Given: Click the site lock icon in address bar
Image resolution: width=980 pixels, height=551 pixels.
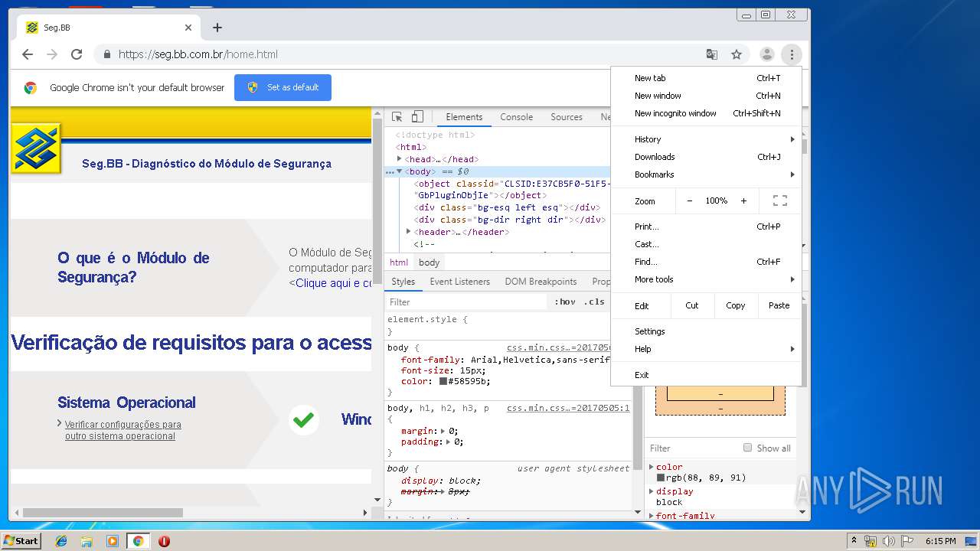Looking at the screenshot, I should click(106, 54).
